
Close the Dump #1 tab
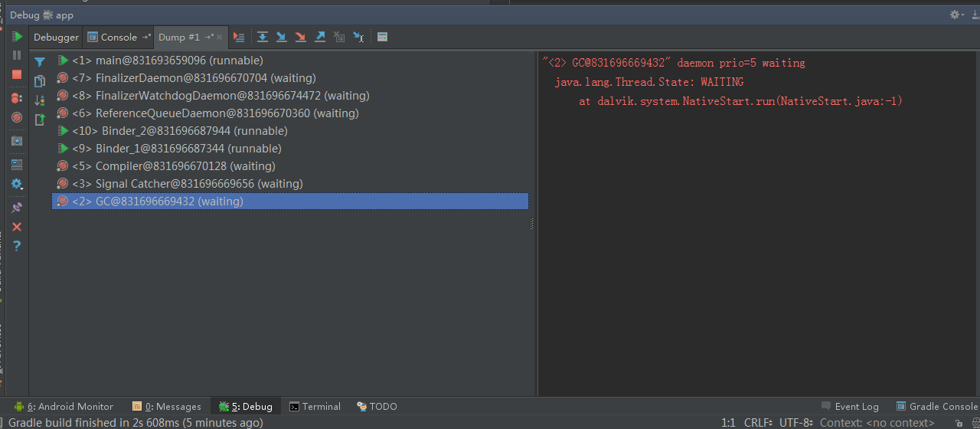coord(220,37)
